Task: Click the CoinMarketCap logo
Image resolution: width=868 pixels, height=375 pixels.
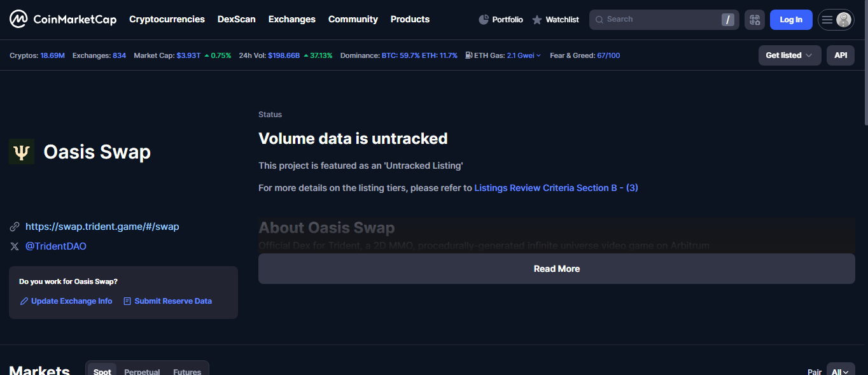Action: point(62,18)
